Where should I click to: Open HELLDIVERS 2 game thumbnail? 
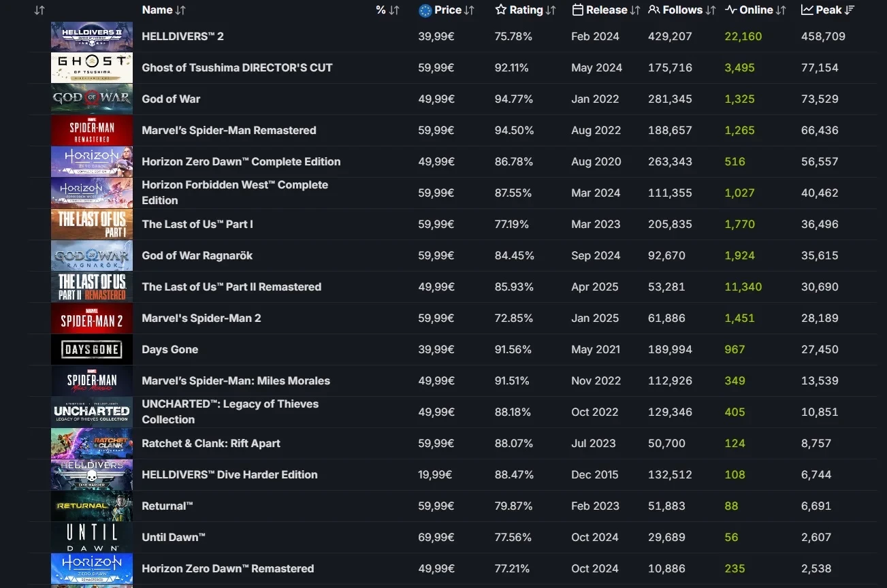tap(91, 37)
